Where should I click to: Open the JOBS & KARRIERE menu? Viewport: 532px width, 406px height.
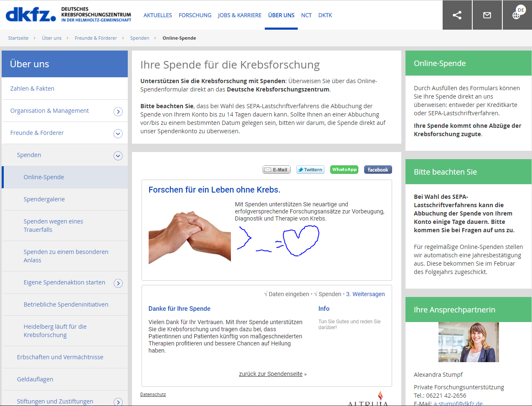tap(240, 15)
